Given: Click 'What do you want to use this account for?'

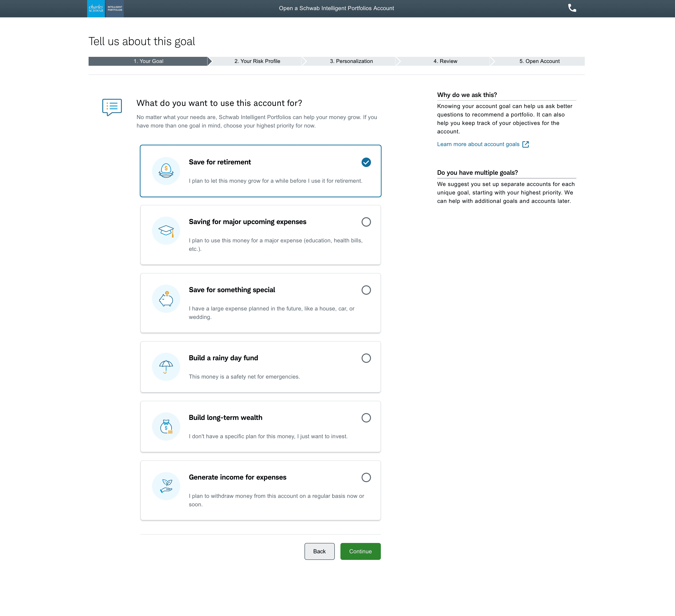Looking at the screenshot, I should (x=219, y=103).
